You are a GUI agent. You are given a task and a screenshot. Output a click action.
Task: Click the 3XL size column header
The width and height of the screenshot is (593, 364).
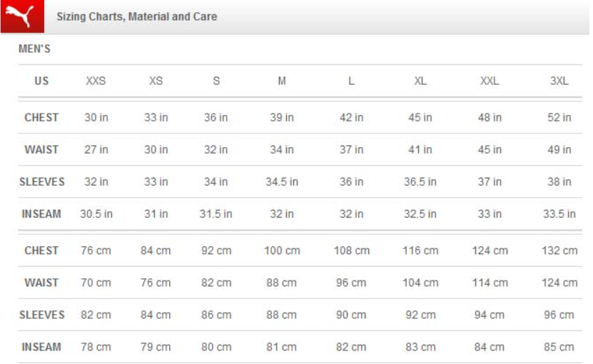coord(559,81)
